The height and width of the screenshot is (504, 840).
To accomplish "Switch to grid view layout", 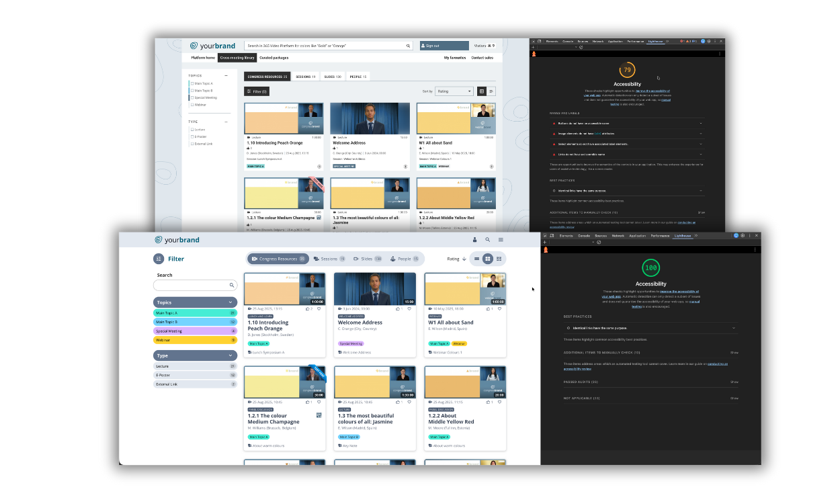I will click(488, 259).
